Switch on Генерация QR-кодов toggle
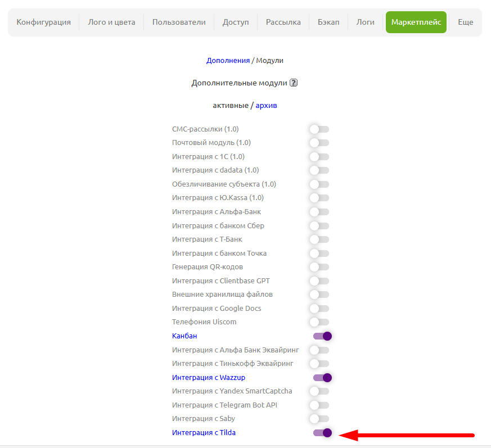Image resolution: width=491 pixels, height=448 pixels. click(x=319, y=267)
